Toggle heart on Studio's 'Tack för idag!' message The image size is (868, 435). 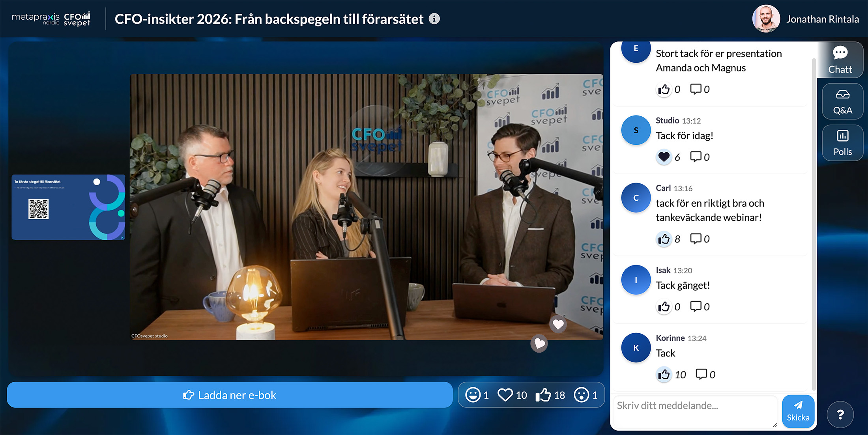pyautogui.click(x=664, y=157)
